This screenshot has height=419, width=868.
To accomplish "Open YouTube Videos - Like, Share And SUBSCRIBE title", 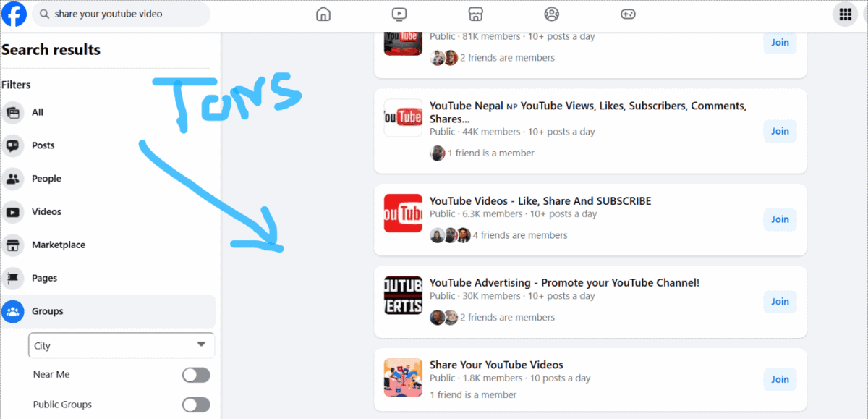I will [540, 200].
